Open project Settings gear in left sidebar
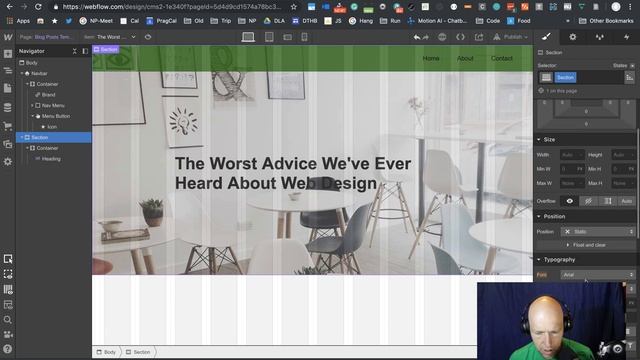Viewport: 640px width, 360px height. coord(8,162)
